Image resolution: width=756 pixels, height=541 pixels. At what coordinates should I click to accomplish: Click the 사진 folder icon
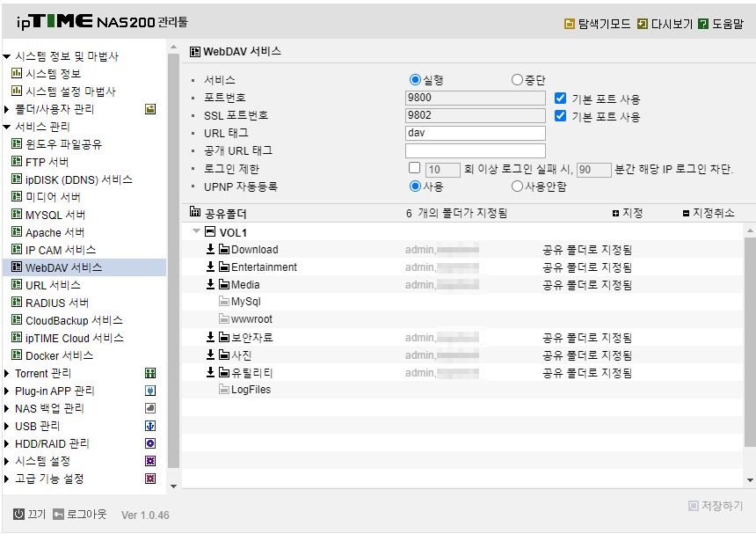pyautogui.click(x=223, y=355)
